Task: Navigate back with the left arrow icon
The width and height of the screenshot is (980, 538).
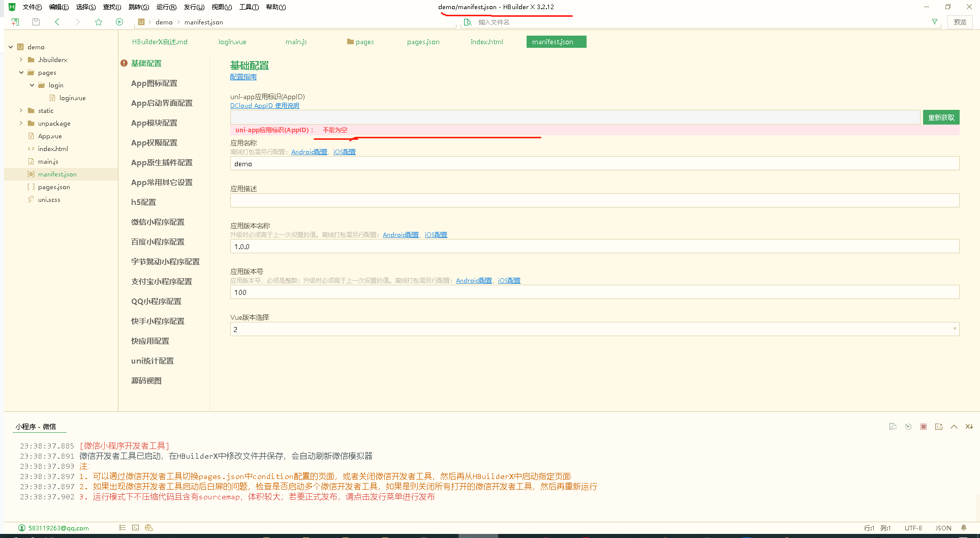Action: [x=57, y=22]
